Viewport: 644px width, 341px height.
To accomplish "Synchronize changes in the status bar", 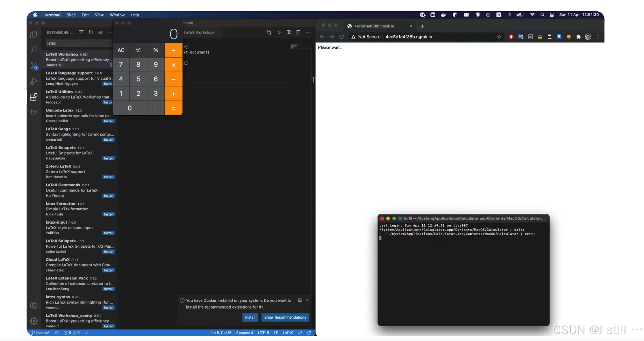I will click(x=57, y=333).
